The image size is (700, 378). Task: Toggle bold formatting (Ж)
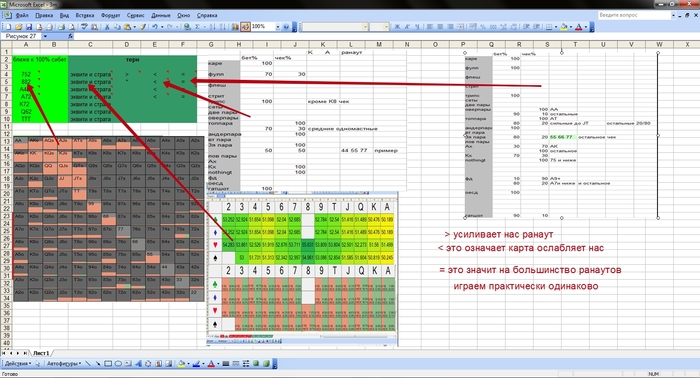397,27
